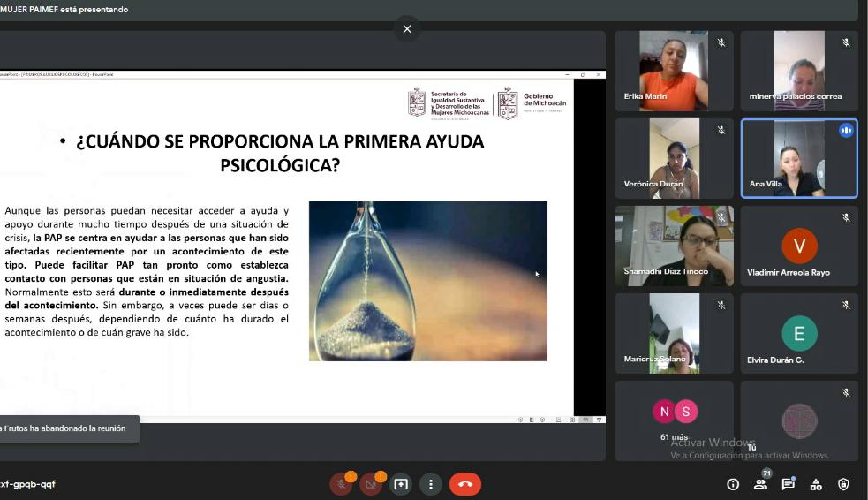This screenshot has width=868, height=500.
Task: Click Vladimir Arreola Rayo's avatar tile
Action: click(x=798, y=246)
